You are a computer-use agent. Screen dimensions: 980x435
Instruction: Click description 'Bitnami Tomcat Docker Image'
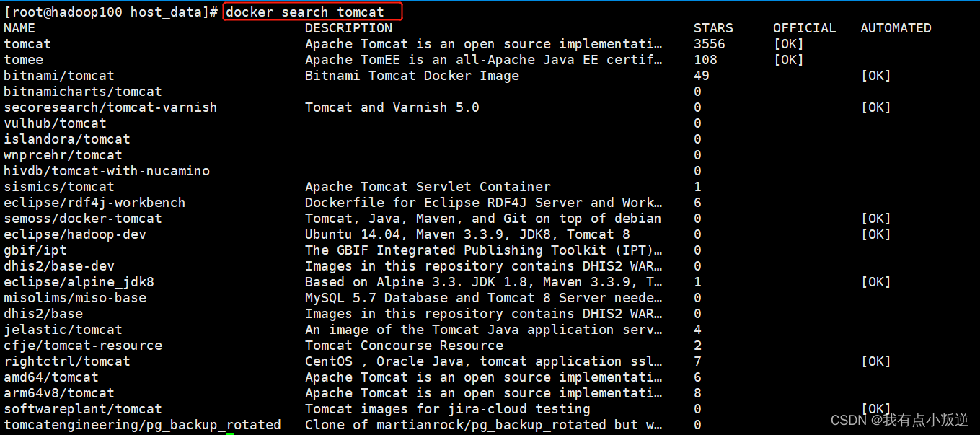pyautogui.click(x=412, y=76)
